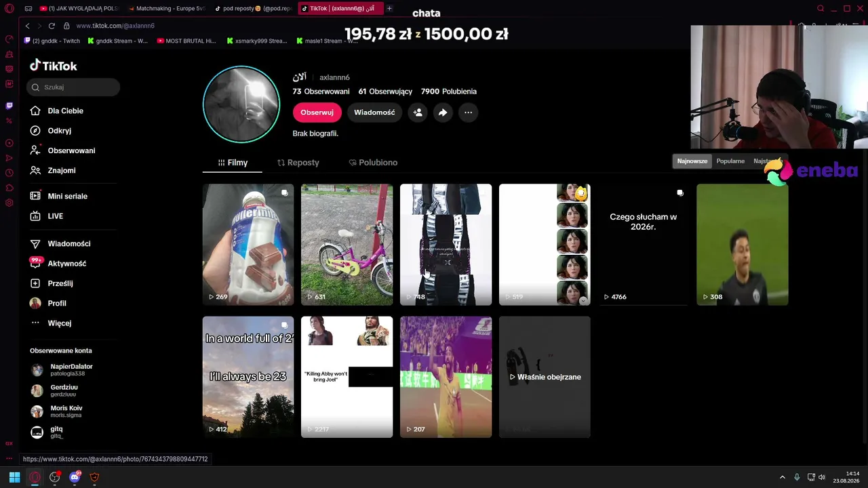Screen dimensions: 868x488
Task: Open the Opera GX logo menu
Action: (9, 9)
